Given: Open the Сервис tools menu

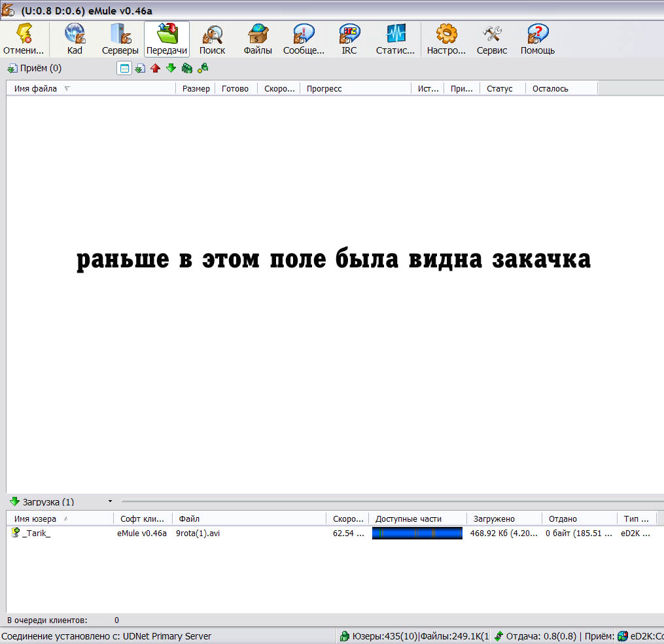Looking at the screenshot, I should tap(492, 39).
